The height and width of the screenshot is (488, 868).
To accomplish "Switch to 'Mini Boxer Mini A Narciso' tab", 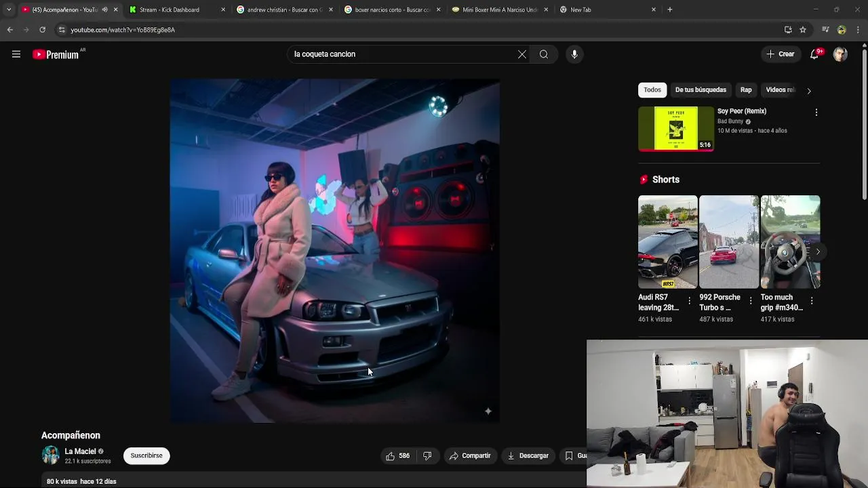I will 500,9.
